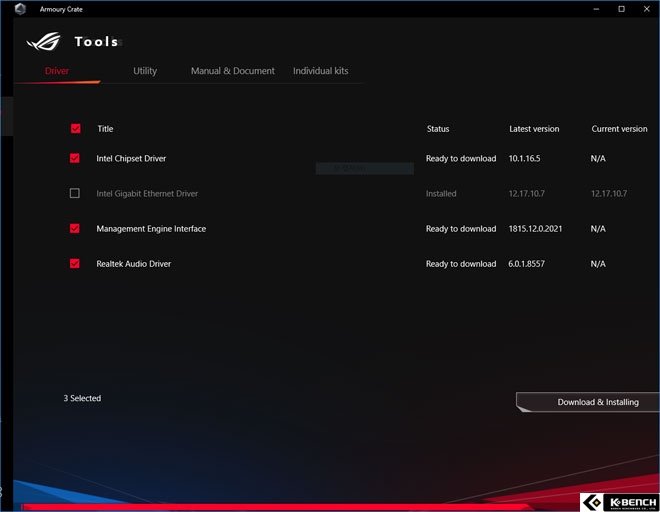The width and height of the screenshot is (660, 512).
Task: Open the Manual & Document tab
Action: [233, 71]
